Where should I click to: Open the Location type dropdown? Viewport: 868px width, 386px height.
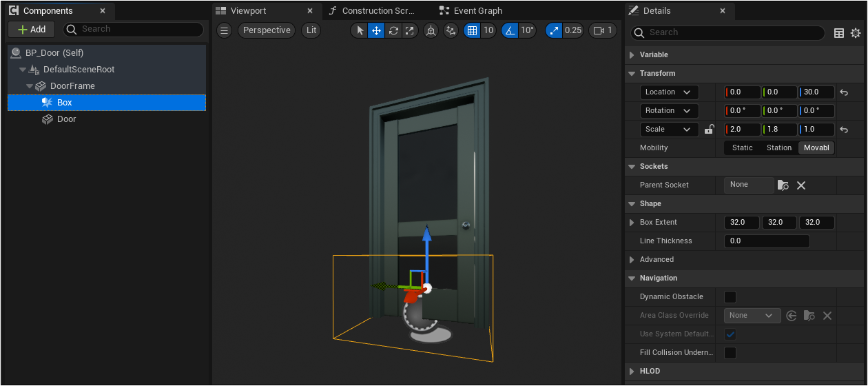point(669,92)
